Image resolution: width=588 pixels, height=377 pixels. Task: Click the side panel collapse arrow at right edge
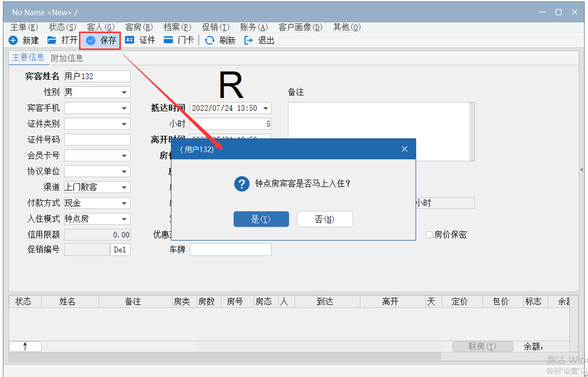click(x=581, y=170)
